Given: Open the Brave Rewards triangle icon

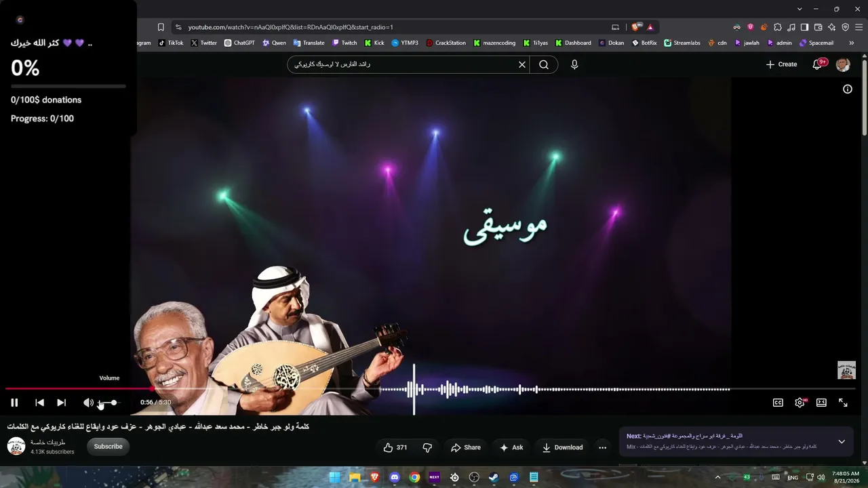Looking at the screenshot, I should tap(650, 27).
